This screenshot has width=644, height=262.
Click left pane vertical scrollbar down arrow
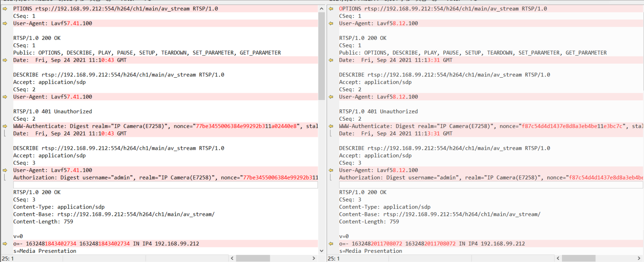(x=322, y=251)
